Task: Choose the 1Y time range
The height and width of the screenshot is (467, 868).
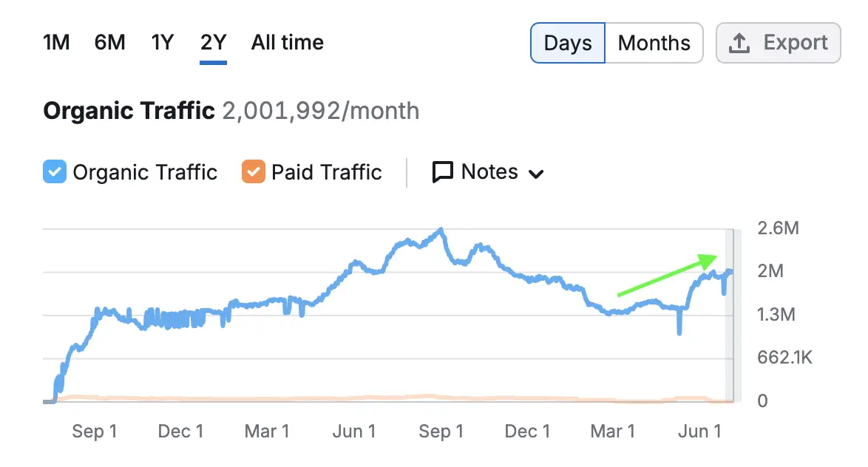Action: pos(162,43)
